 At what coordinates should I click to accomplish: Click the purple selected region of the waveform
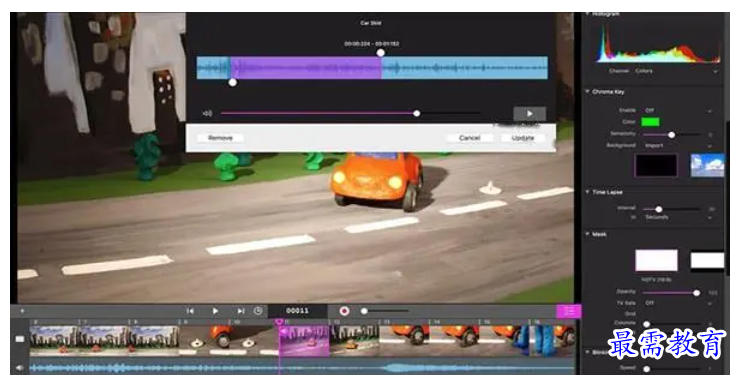(x=306, y=68)
